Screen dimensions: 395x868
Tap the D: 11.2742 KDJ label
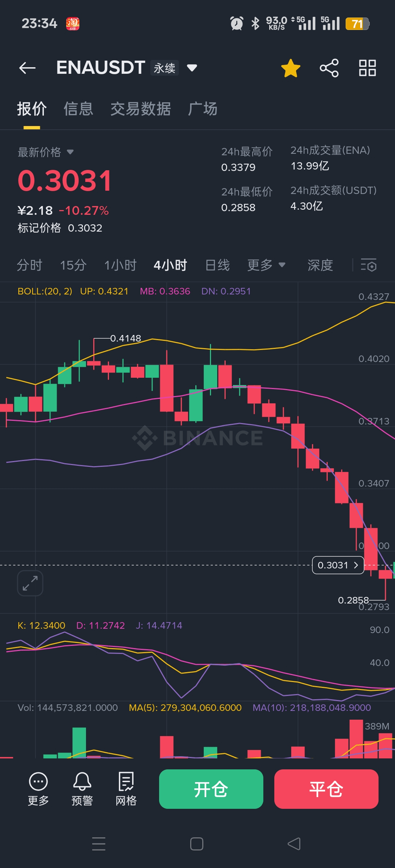[101, 625]
